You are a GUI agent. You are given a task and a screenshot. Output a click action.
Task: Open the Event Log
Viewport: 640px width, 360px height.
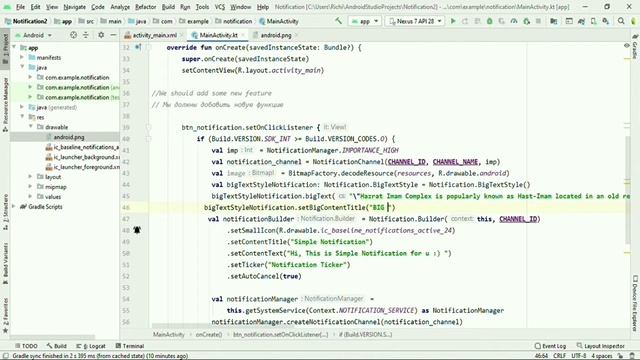[x=550, y=346]
